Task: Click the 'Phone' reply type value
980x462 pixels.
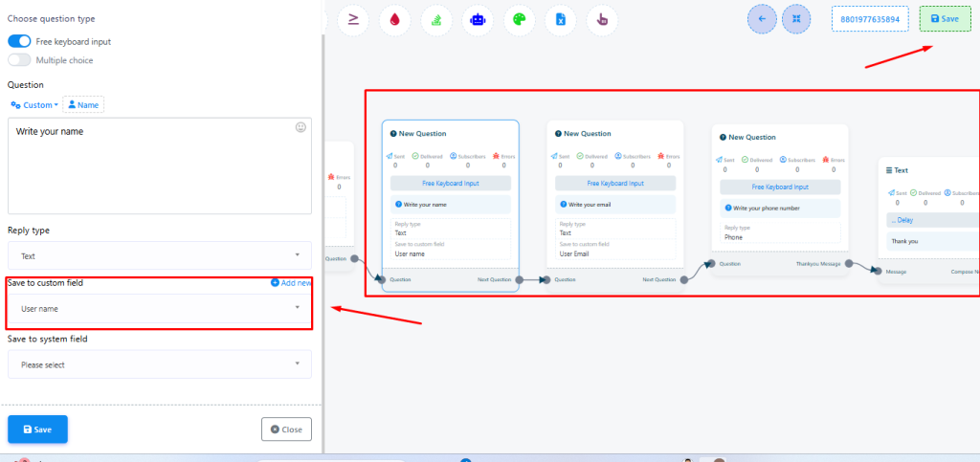Action: [734, 238]
